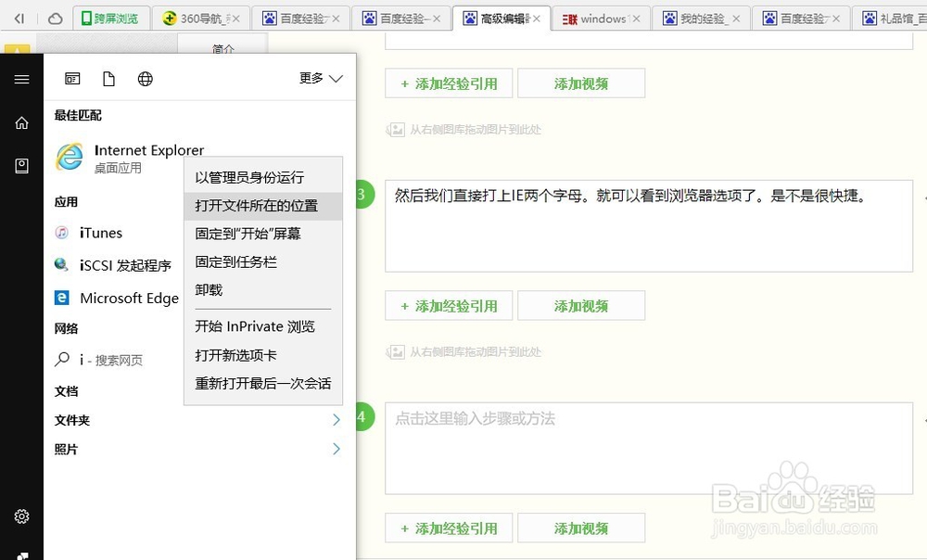Click the cloud icon near the tabs
Screen dimensions: 927x560
pyautogui.click(x=55, y=19)
